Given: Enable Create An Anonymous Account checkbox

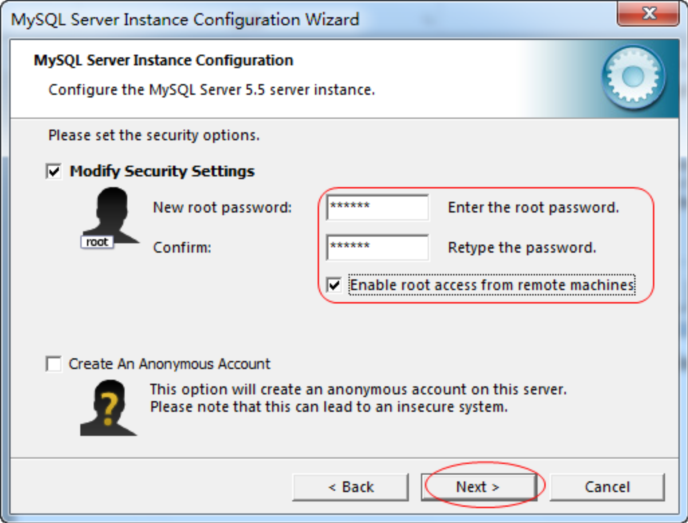Looking at the screenshot, I should pos(54,364).
